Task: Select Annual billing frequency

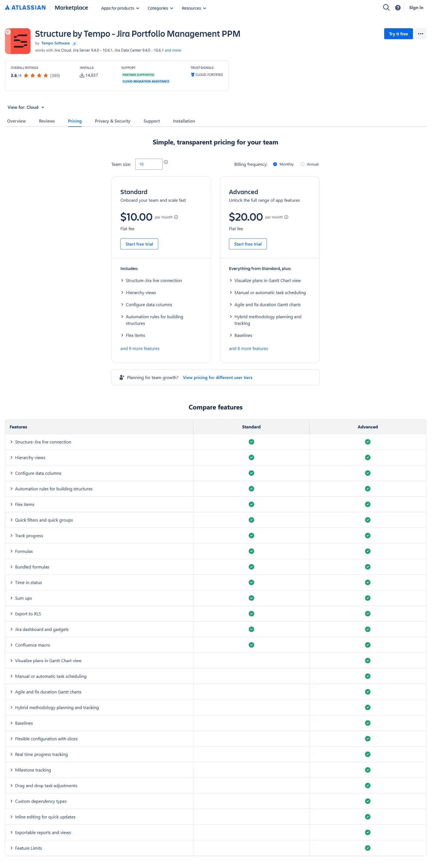Action: (302, 164)
